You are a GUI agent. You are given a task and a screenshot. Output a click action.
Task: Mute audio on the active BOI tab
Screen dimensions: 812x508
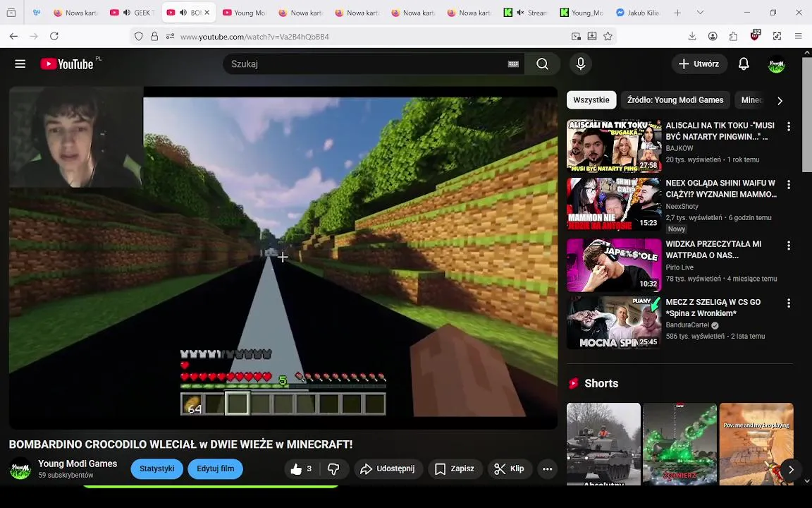coord(183,13)
